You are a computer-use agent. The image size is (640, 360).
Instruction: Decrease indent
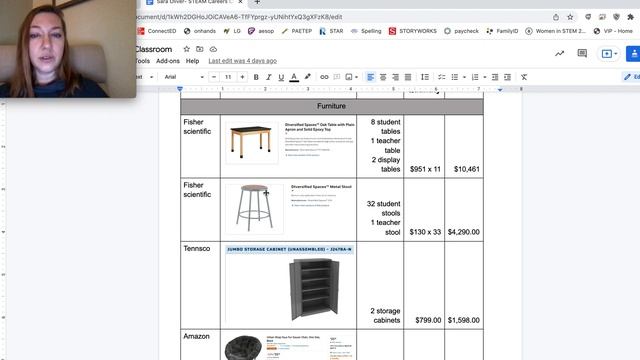click(x=495, y=77)
